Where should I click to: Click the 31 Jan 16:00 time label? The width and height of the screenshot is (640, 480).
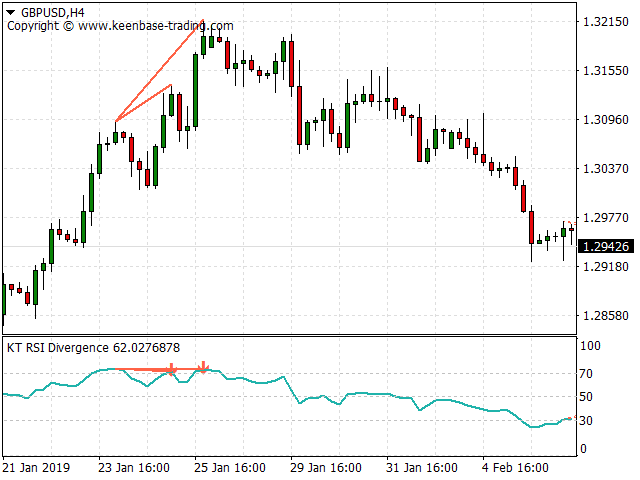coord(422,467)
